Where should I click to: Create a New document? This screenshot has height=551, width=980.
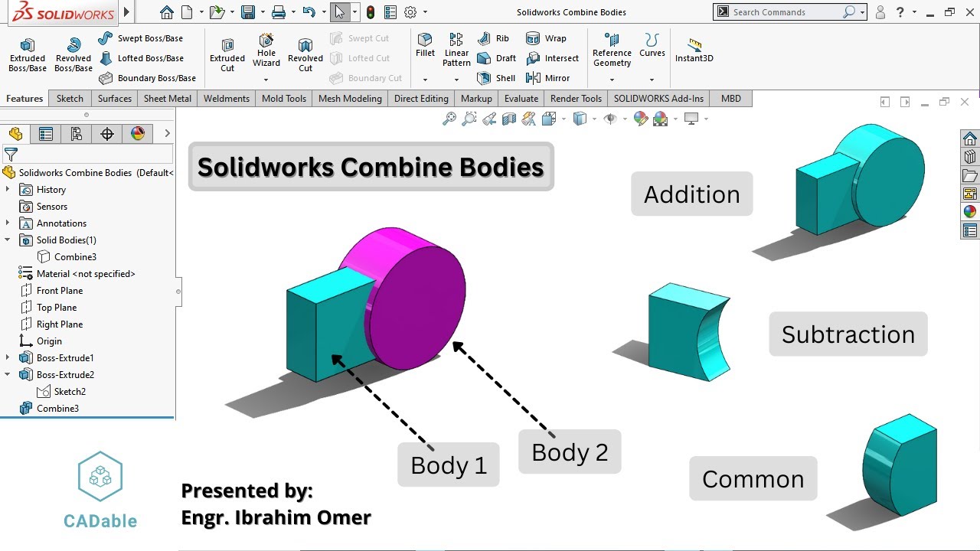pos(188,12)
